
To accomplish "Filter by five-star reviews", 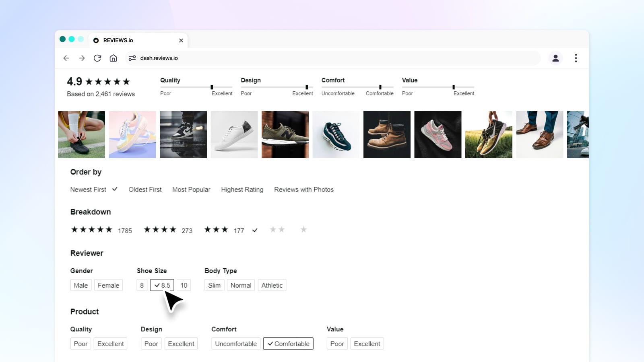I will 92,230.
